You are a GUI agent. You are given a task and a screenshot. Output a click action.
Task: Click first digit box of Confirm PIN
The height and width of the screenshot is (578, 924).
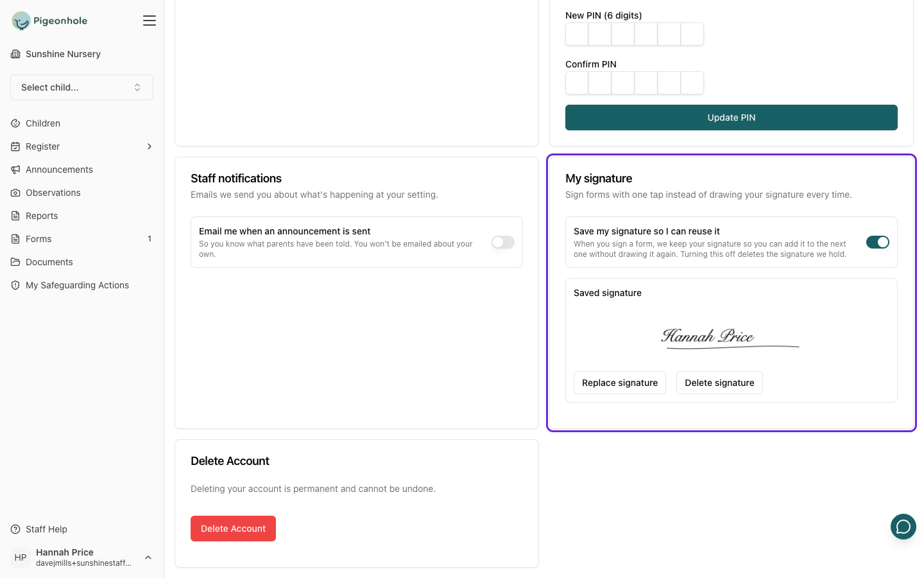(577, 83)
